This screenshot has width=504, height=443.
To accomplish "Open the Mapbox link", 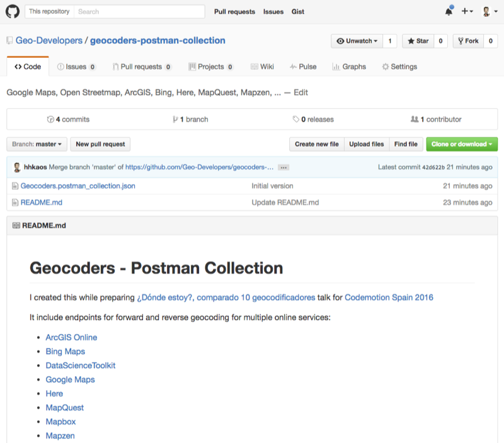I will pos(60,422).
